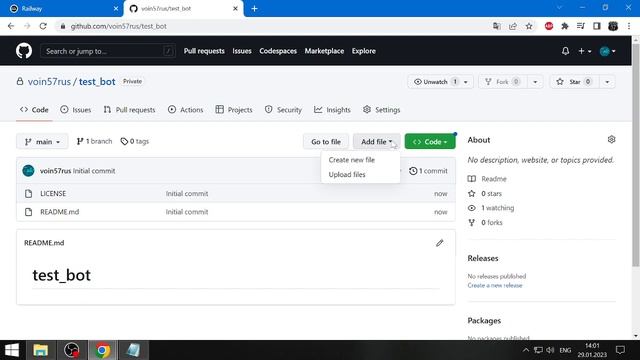
Task: Open the green Code dropdown
Action: coord(430,142)
